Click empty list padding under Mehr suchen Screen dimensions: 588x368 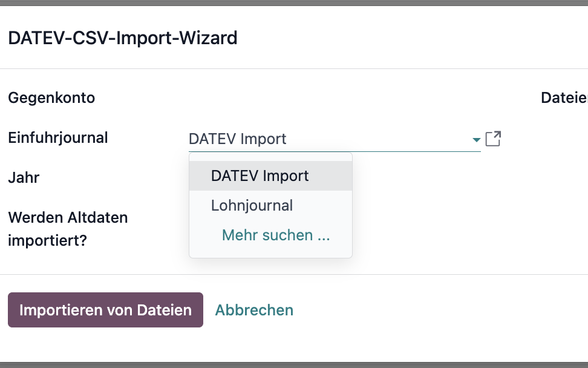tap(271, 252)
